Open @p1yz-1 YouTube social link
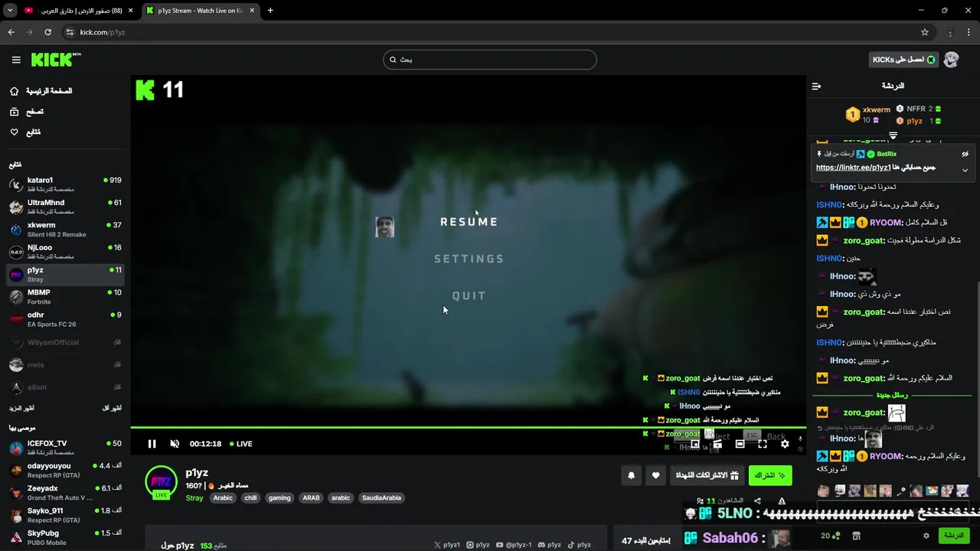This screenshot has height=551, width=980. (x=514, y=545)
